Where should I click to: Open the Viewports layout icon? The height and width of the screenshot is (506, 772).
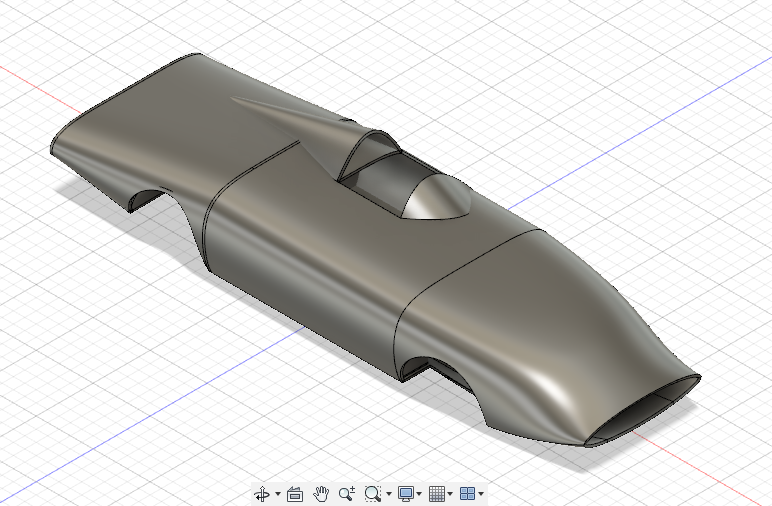[x=467, y=493]
